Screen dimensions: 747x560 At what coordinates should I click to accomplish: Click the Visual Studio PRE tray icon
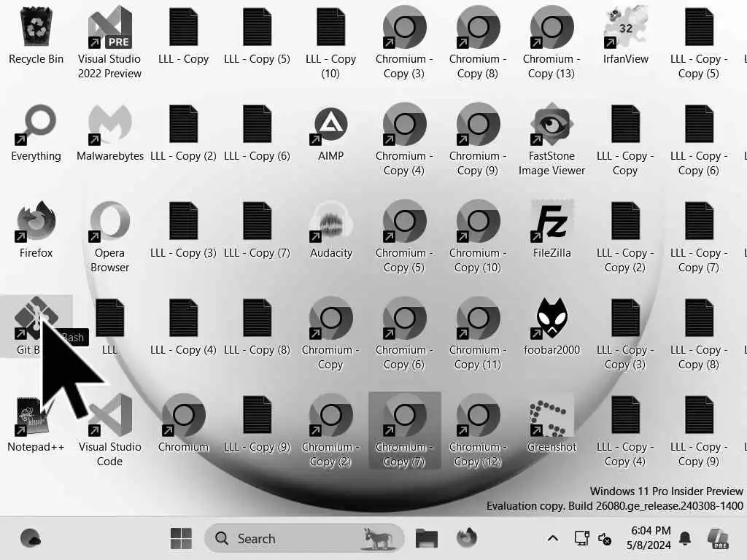coord(718,539)
